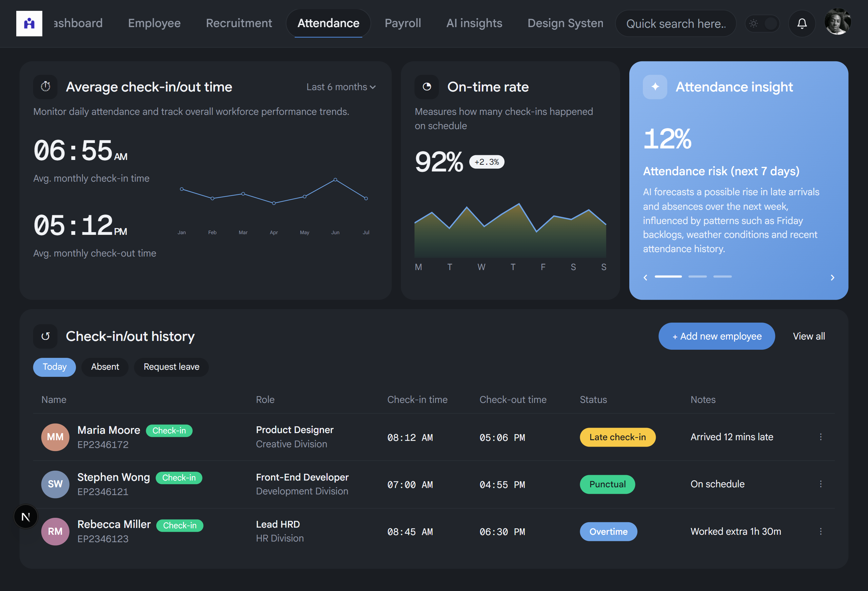Select the Request leave filter chip
Viewport: 868px width, 591px height.
click(172, 367)
